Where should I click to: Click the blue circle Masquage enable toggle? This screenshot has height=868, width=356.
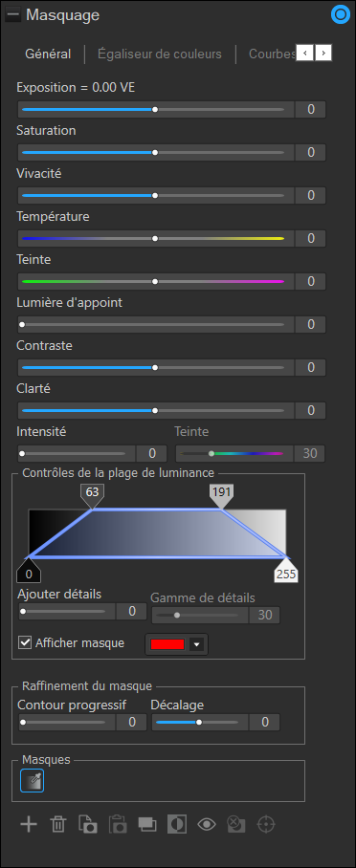point(340,15)
